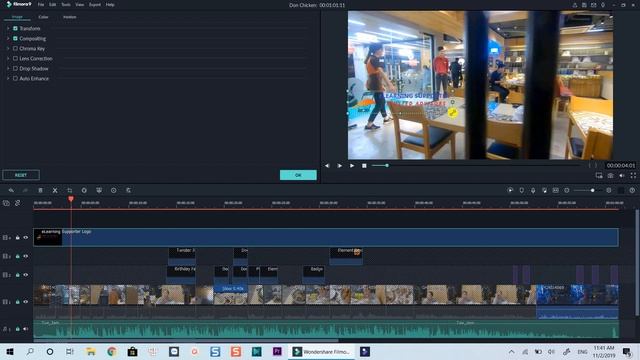Switch to the Color tab
The width and height of the screenshot is (640, 360).
(43, 17)
